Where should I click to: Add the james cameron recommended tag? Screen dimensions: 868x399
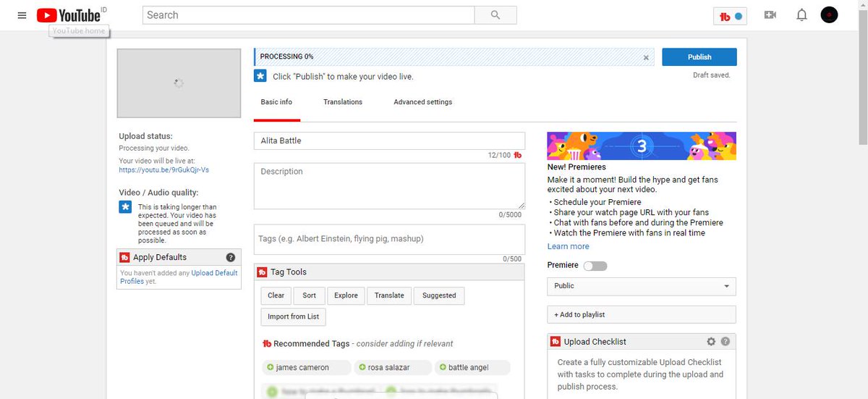pos(307,368)
